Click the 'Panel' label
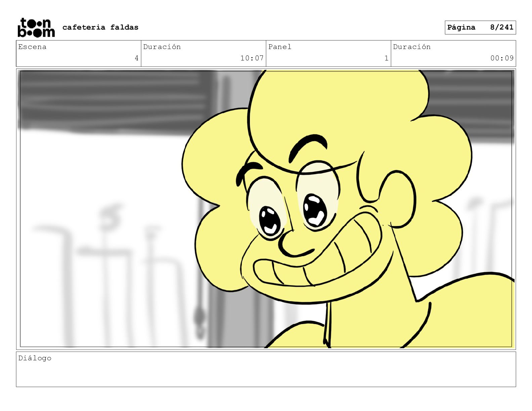 [x=280, y=47]
